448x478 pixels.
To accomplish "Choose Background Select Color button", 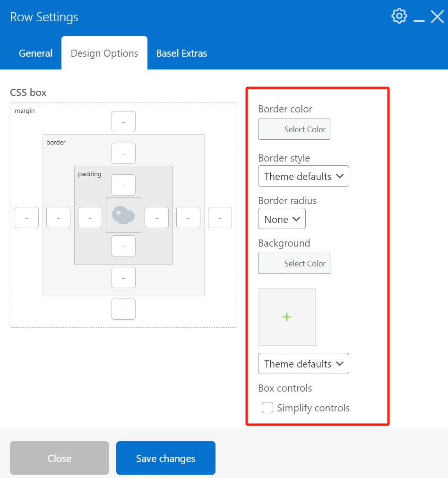I will click(x=305, y=264).
